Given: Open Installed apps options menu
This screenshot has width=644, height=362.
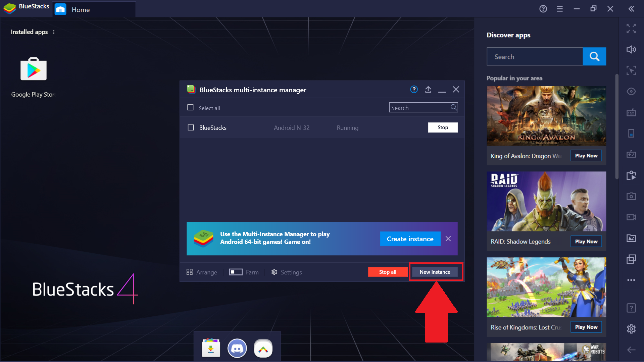Looking at the screenshot, I should (54, 32).
